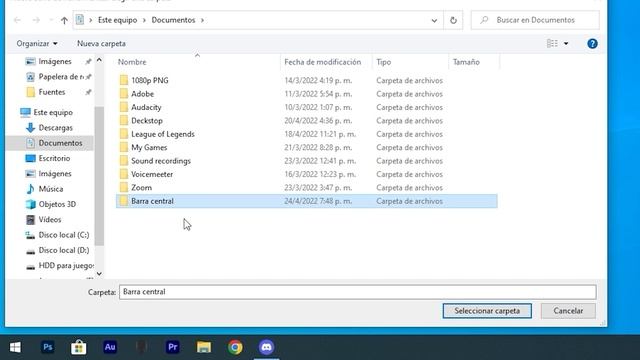
Task: Select Disco local (C:) drive
Action: (x=63, y=235)
